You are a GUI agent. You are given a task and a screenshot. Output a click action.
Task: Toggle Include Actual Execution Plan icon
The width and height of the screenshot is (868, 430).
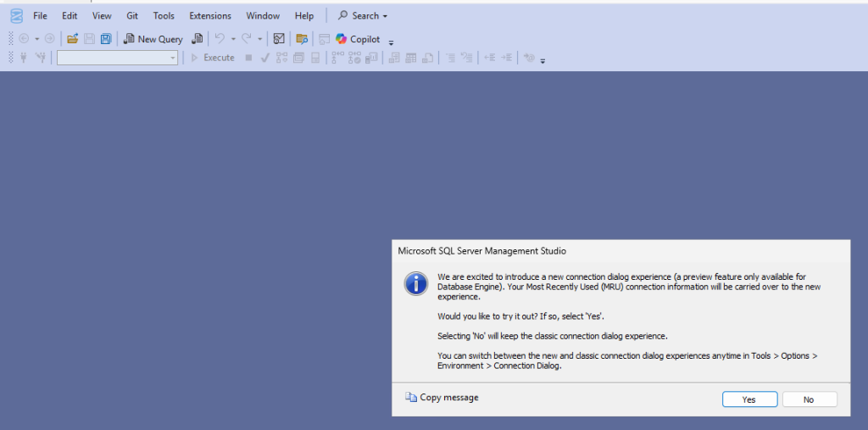coord(337,58)
